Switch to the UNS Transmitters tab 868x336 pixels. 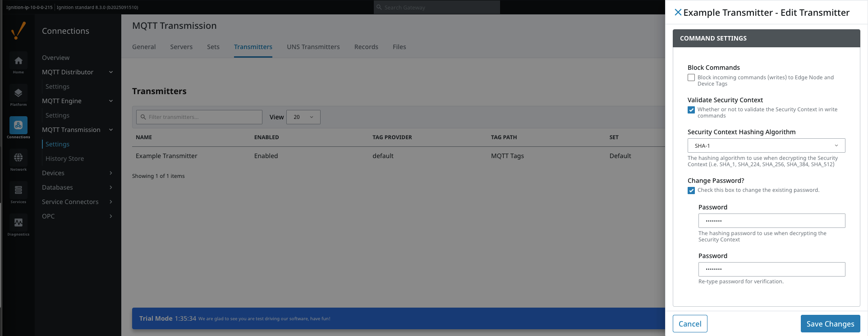313,47
